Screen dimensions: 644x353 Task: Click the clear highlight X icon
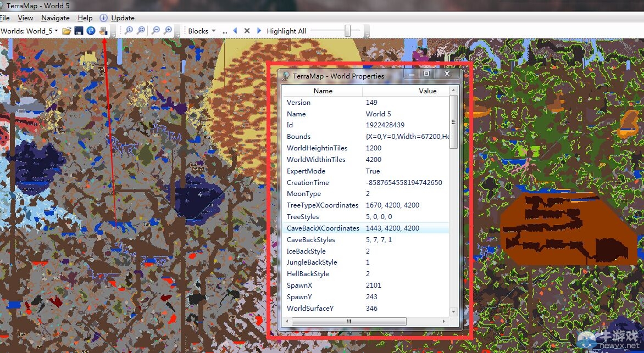click(247, 31)
